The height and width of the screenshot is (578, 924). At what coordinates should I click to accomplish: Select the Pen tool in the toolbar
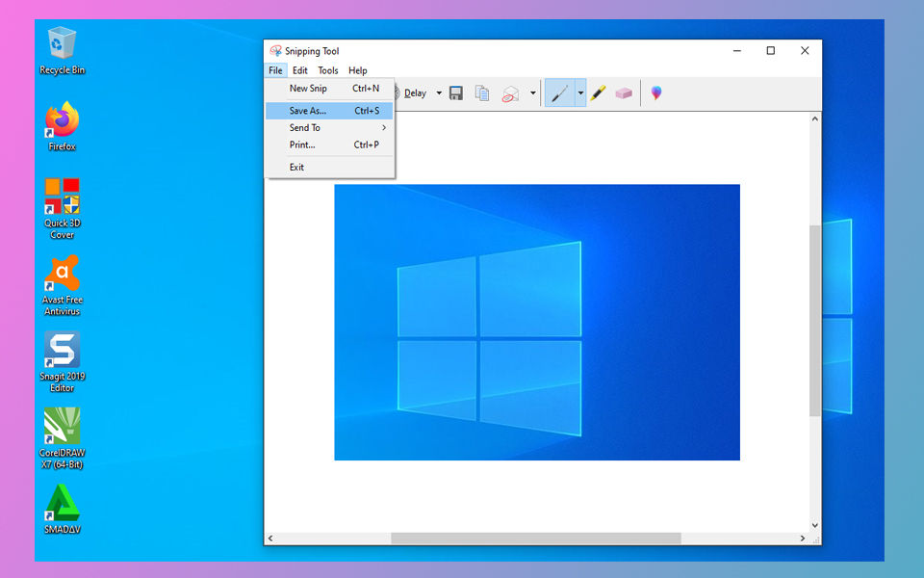[x=561, y=92]
